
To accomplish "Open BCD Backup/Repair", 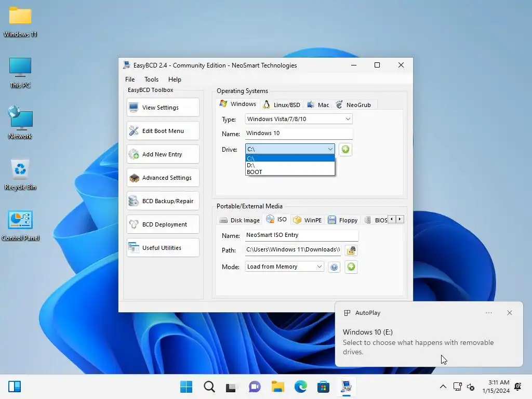I will pos(163,201).
